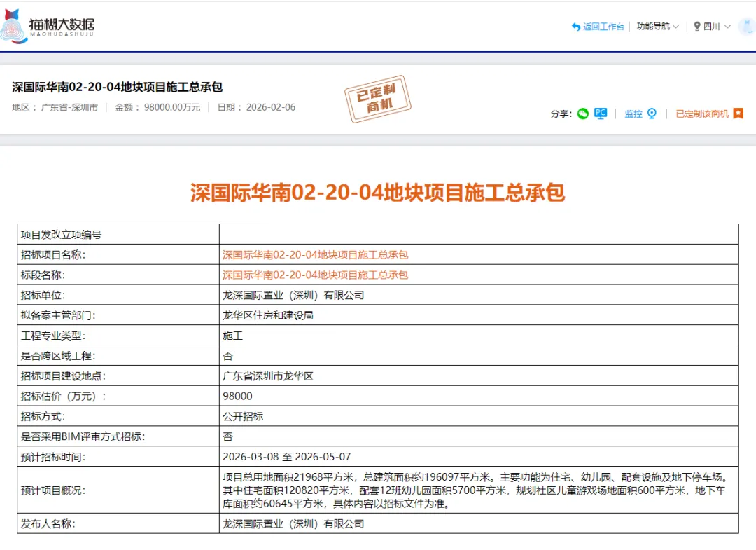Image resolution: width=756 pixels, height=550 pixels.
Task: Click the 龙华区住房和建设局 cell
Action: [479, 315]
